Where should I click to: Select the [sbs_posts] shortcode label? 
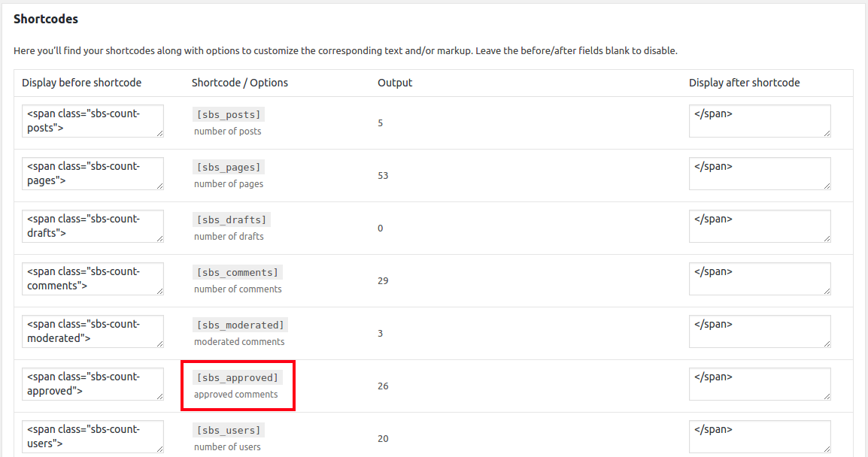click(227, 113)
